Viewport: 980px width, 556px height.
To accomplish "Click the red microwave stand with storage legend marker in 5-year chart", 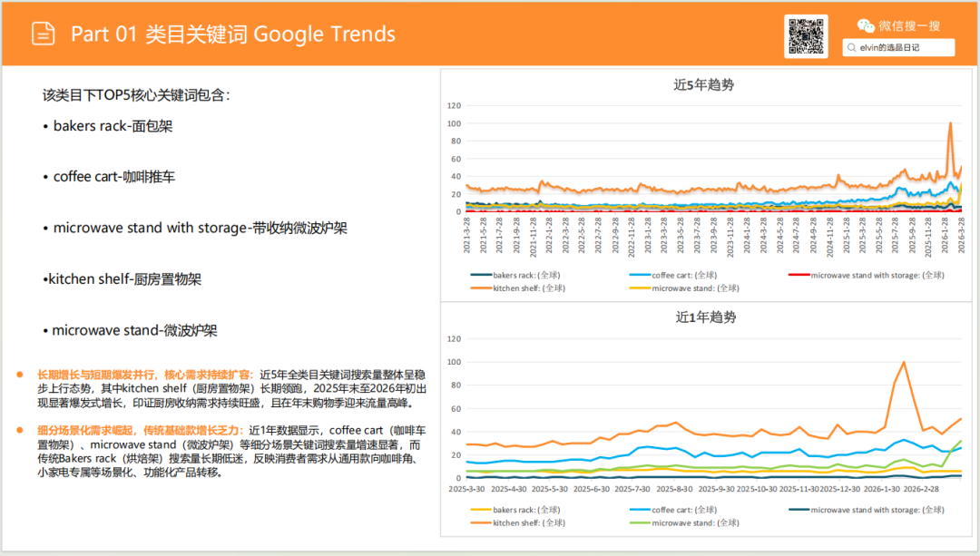I will (x=796, y=275).
